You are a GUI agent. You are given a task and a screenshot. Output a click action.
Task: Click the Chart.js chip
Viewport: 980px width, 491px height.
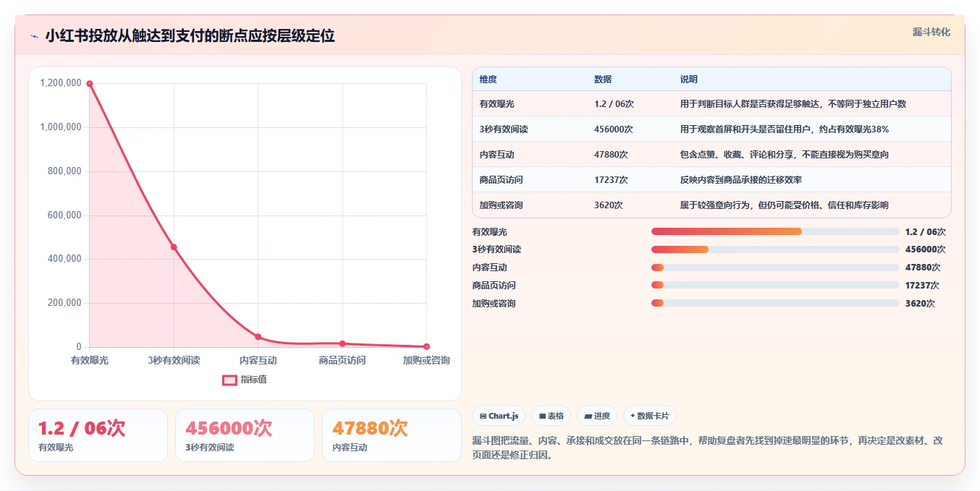point(499,416)
